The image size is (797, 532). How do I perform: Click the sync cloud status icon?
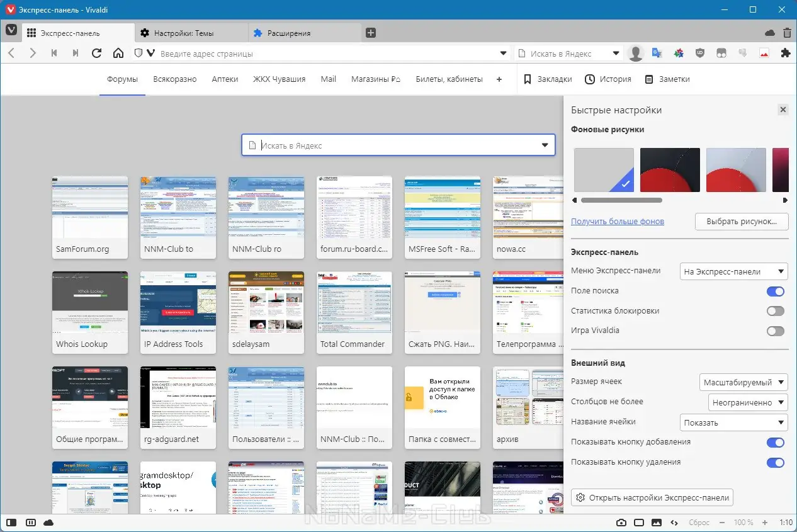(x=48, y=523)
